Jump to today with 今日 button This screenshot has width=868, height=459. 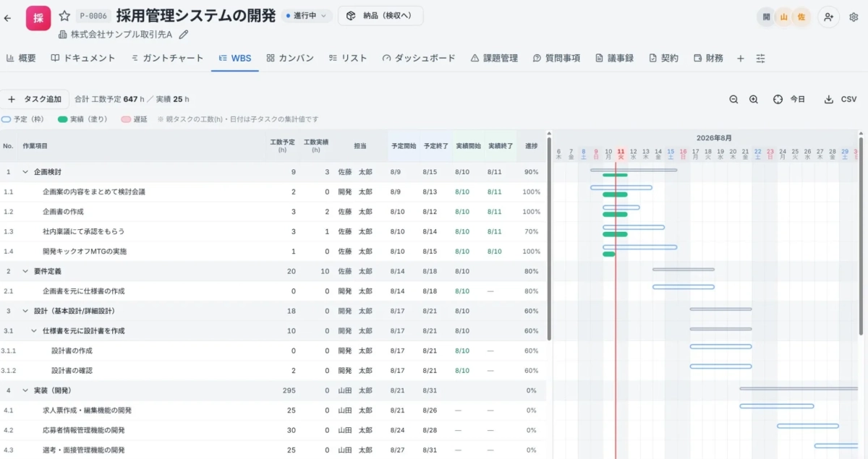(x=788, y=99)
